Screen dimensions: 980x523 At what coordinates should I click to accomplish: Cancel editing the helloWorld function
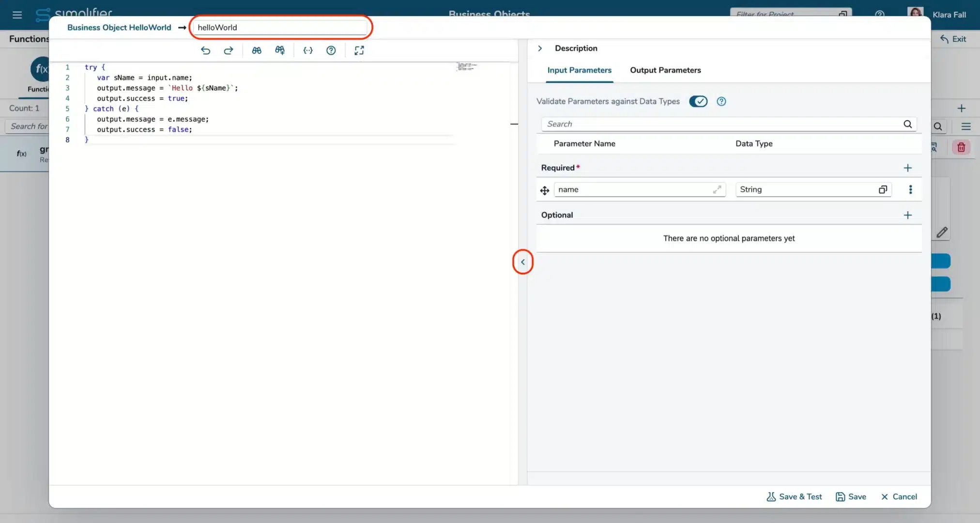898,496
